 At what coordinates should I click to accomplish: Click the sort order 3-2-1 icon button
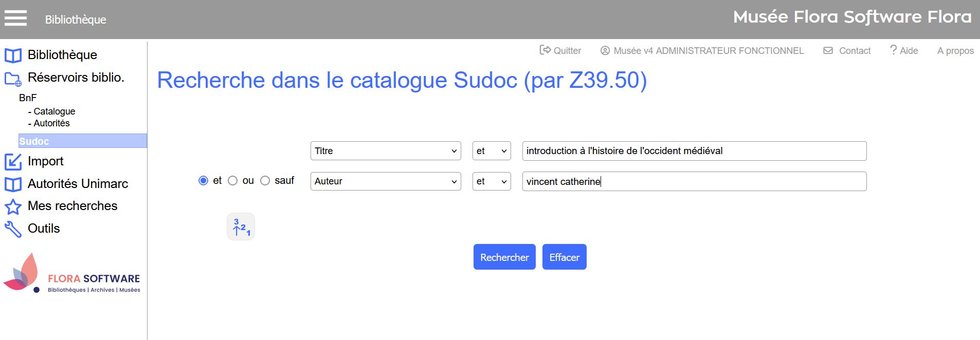coord(241,226)
